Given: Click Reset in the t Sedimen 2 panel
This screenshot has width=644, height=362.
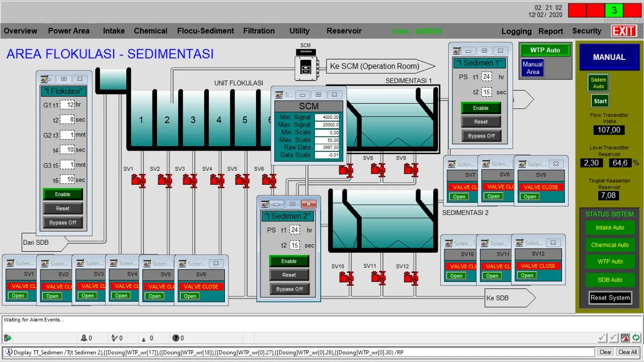Looking at the screenshot, I should (x=289, y=275).
